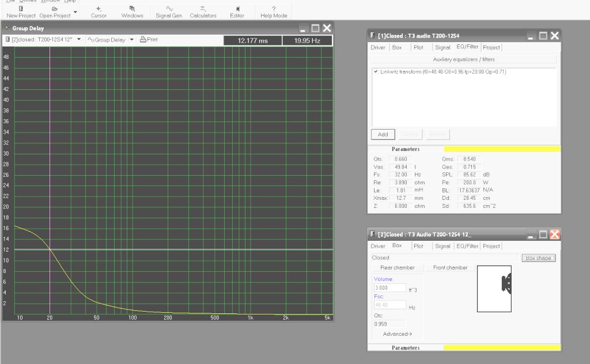Click yellow Parameters bar in [1]Closed window

pos(502,149)
